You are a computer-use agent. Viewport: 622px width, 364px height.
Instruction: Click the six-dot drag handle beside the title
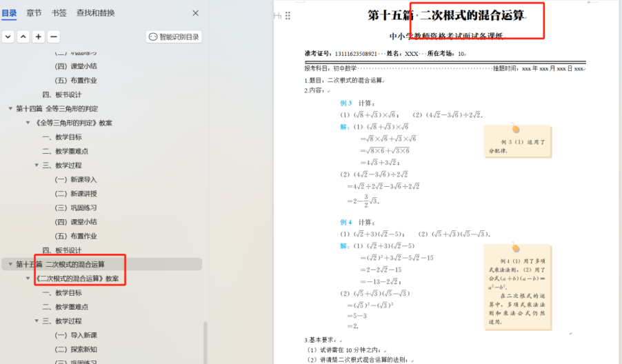pyautogui.click(x=288, y=16)
